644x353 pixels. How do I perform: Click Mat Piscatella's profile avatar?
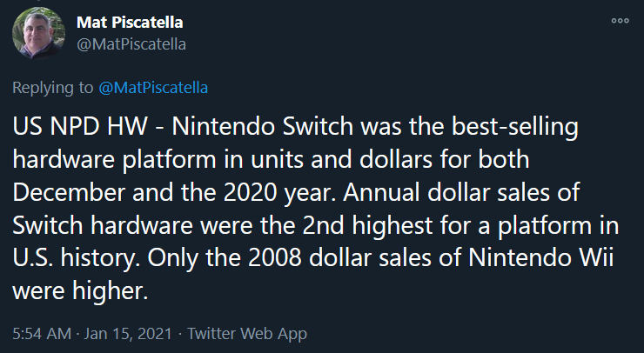click(37, 34)
